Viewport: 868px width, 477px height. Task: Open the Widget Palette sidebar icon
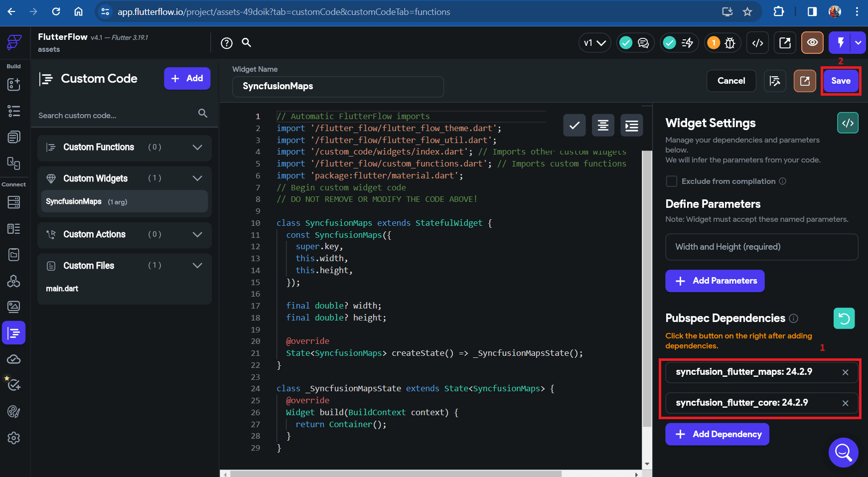coord(13,84)
